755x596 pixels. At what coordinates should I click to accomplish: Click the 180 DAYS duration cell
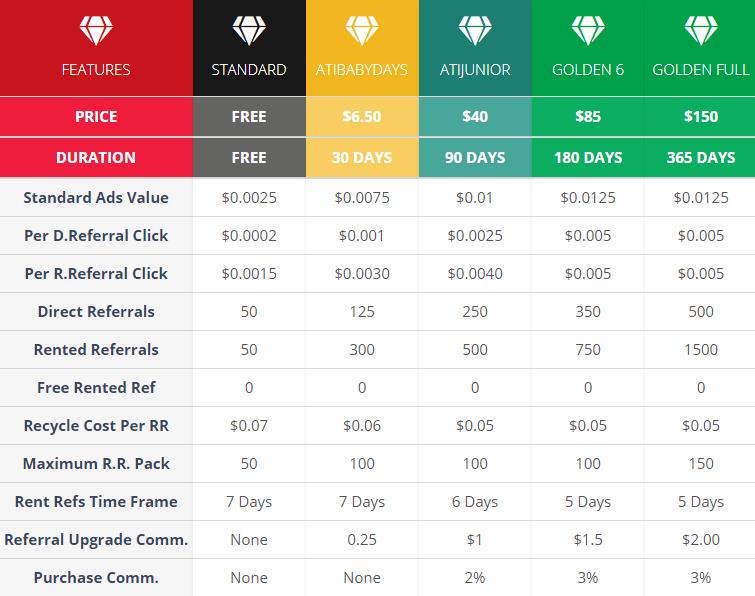click(x=588, y=157)
